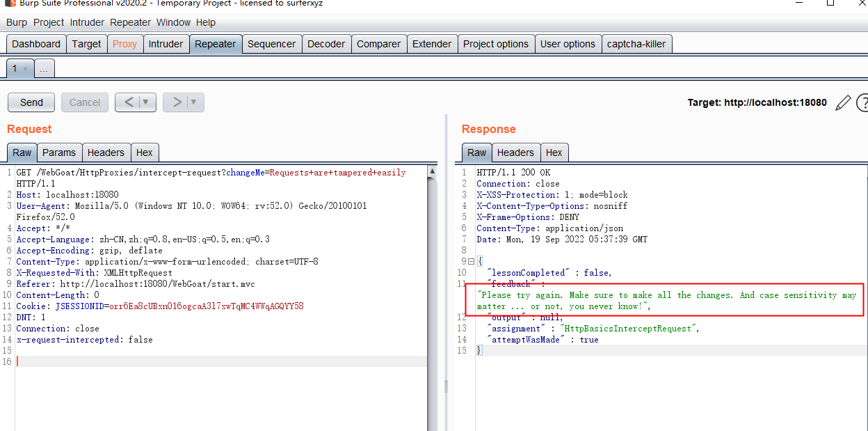Click the changeMe parameter in request
Screen dimensions: 868x431
246,173
